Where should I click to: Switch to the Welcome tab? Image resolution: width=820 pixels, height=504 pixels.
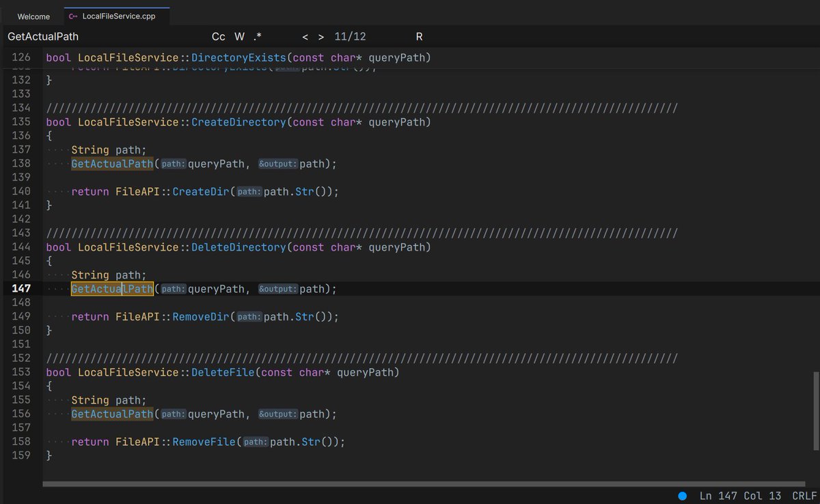point(33,16)
